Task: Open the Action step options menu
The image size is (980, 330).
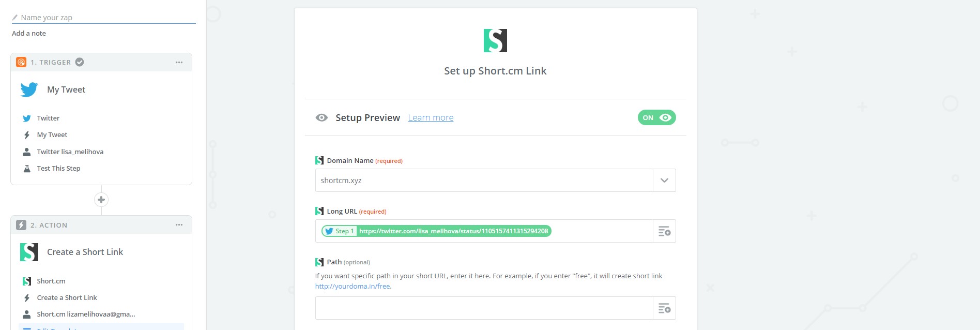Action: (x=179, y=225)
